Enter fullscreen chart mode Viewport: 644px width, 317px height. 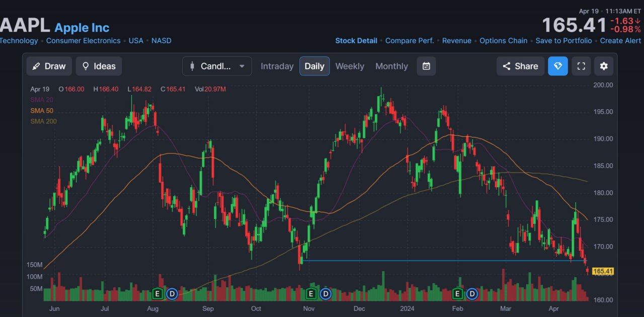[581, 66]
